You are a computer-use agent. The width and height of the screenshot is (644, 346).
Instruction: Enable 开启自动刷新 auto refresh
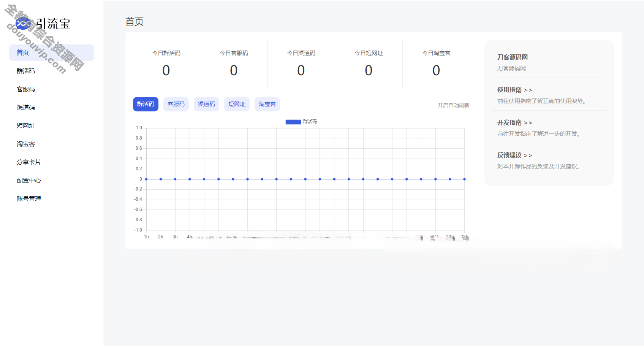pyautogui.click(x=453, y=105)
